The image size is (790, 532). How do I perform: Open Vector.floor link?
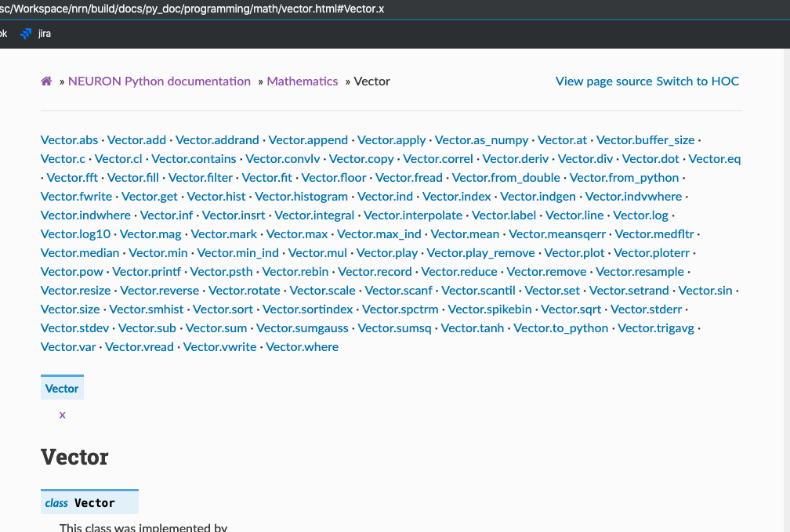pos(334,178)
